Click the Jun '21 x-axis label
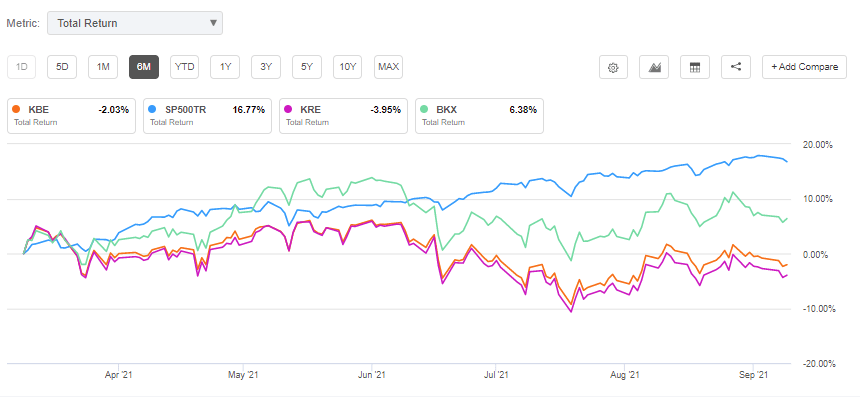The image size is (860, 397). click(x=372, y=376)
